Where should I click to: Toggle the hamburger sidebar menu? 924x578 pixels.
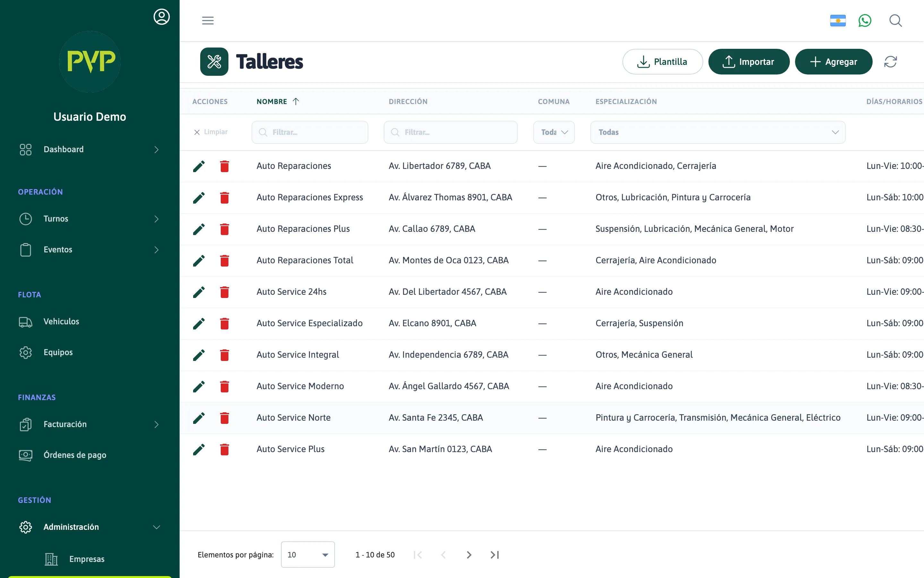(x=208, y=20)
